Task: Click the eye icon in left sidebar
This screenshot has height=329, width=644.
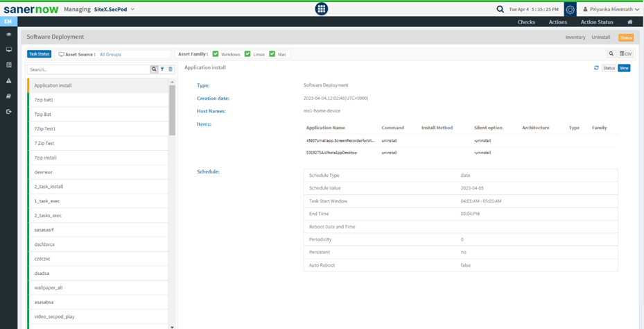Action: point(8,34)
